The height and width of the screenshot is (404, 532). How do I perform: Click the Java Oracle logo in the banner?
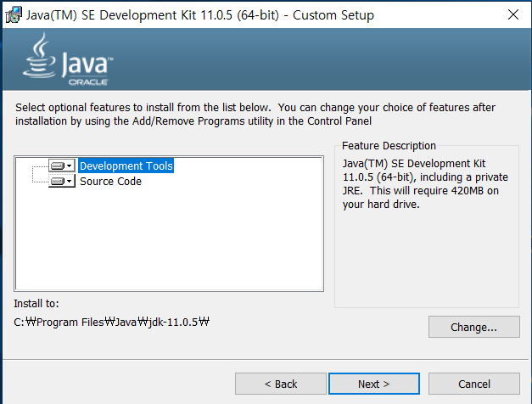click(x=68, y=59)
